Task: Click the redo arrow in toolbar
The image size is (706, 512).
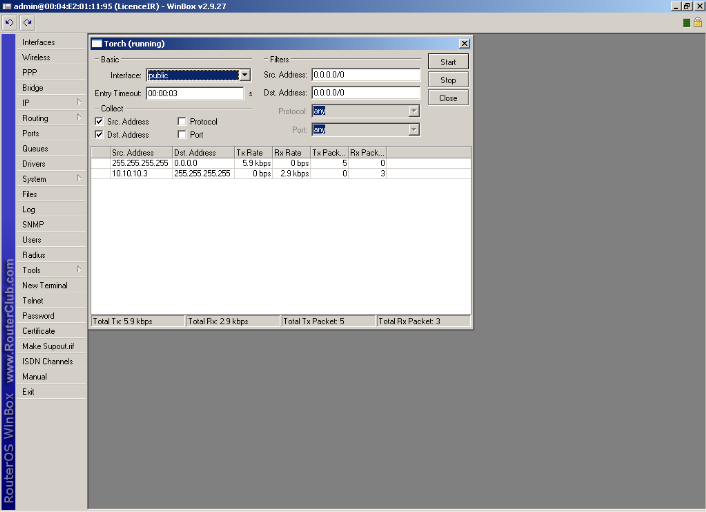Action: [x=27, y=22]
